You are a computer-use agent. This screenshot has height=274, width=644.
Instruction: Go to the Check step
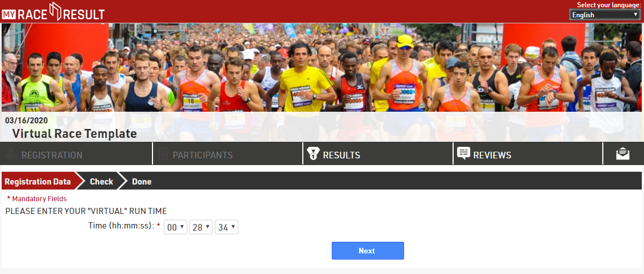click(101, 181)
